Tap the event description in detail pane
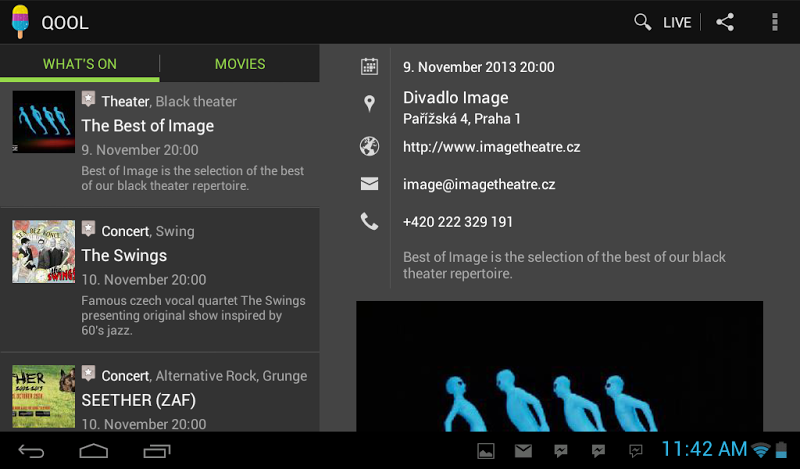 [564, 265]
